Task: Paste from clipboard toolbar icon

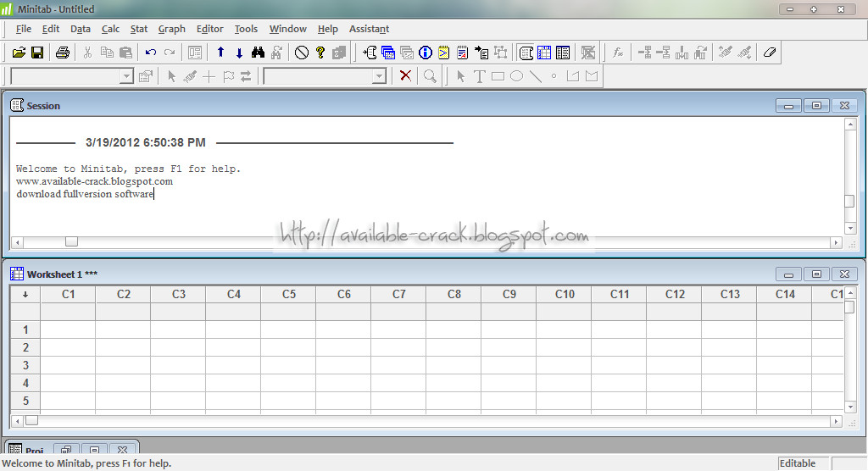Action: click(x=125, y=53)
